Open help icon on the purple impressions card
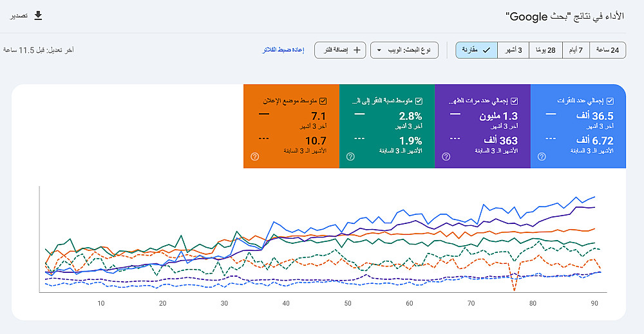Viewport: 644px width, 334px height. (x=446, y=156)
